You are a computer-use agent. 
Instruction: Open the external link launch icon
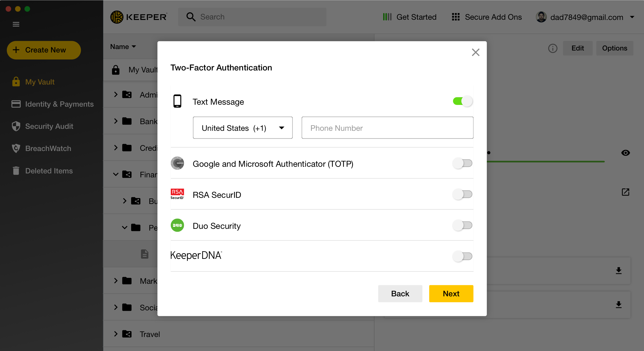pos(625,192)
